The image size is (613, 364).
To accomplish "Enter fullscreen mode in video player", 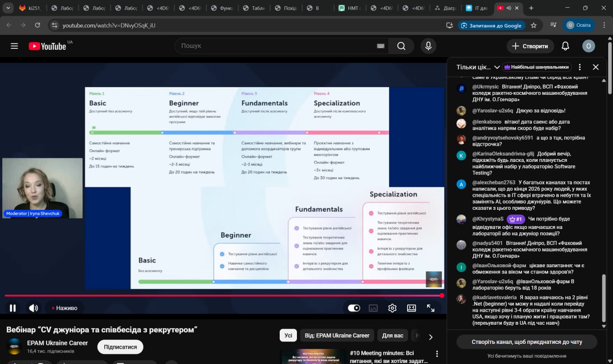I will [x=431, y=308].
